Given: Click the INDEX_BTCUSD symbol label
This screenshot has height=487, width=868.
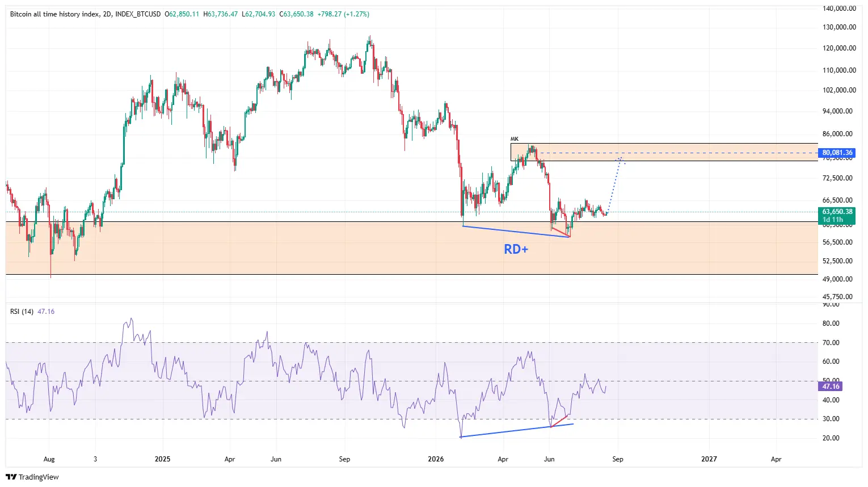Looking at the screenshot, I should 138,14.
